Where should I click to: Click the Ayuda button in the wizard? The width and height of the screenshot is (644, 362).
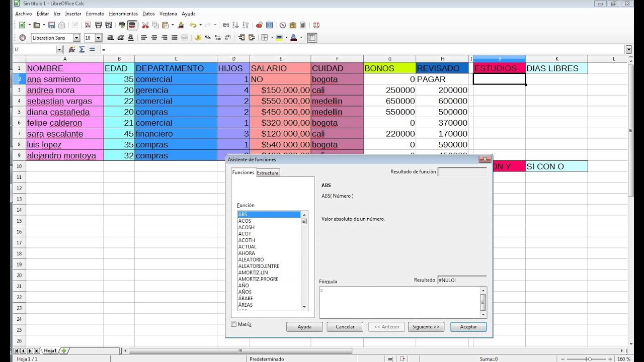tap(304, 327)
